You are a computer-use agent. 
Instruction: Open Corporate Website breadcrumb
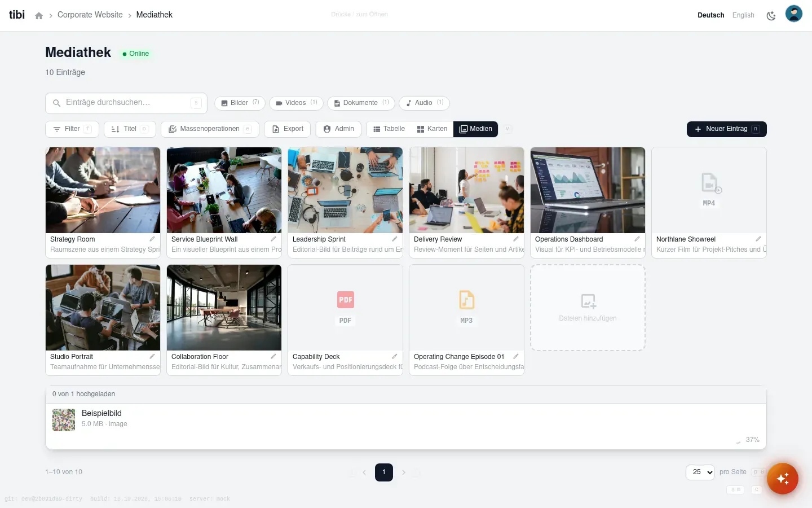coord(90,15)
